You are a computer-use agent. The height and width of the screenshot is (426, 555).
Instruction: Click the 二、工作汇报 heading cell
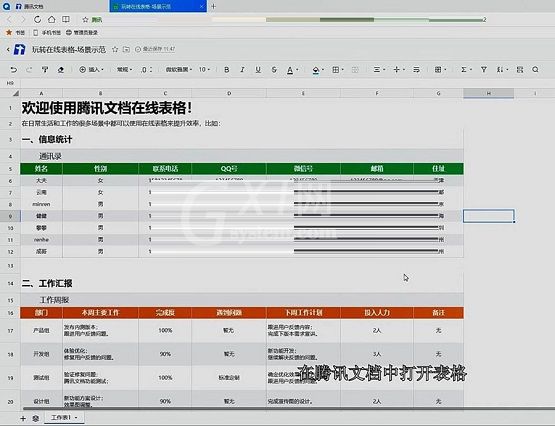pos(47,283)
